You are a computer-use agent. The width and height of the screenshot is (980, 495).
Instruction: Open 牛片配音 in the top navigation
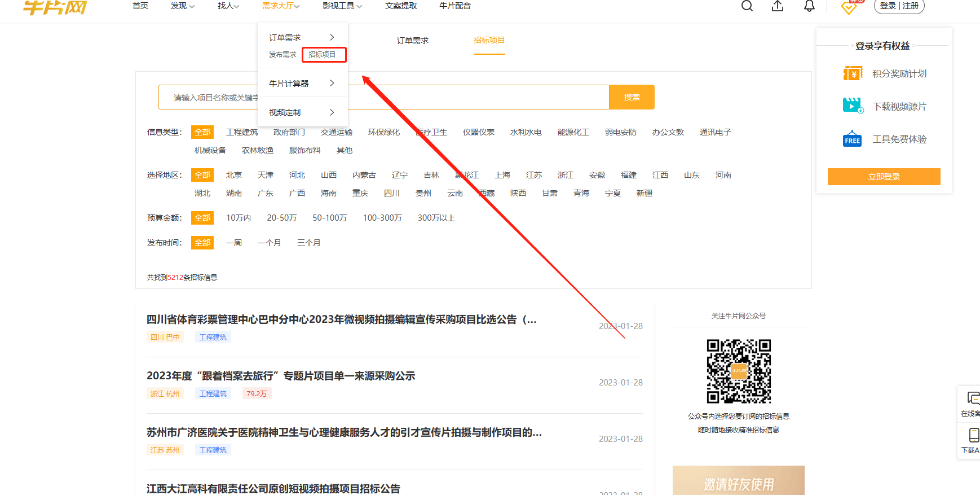[x=455, y=6]
